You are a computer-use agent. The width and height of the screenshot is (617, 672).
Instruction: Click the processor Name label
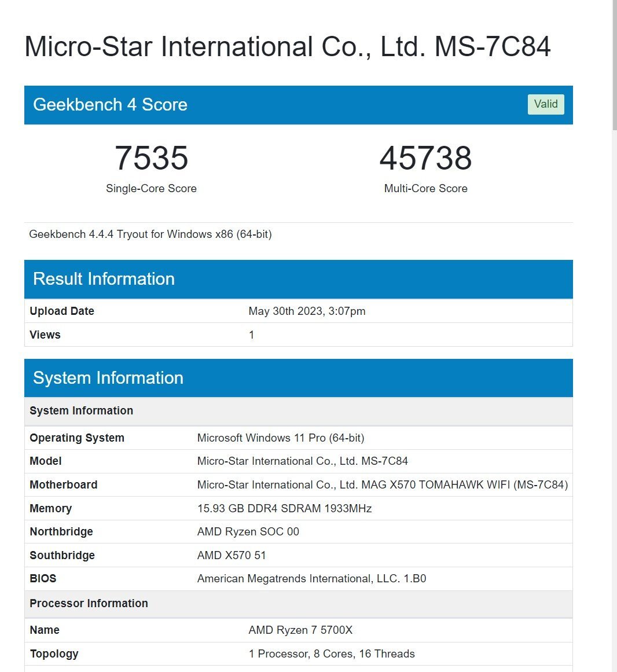pos(45,630)
